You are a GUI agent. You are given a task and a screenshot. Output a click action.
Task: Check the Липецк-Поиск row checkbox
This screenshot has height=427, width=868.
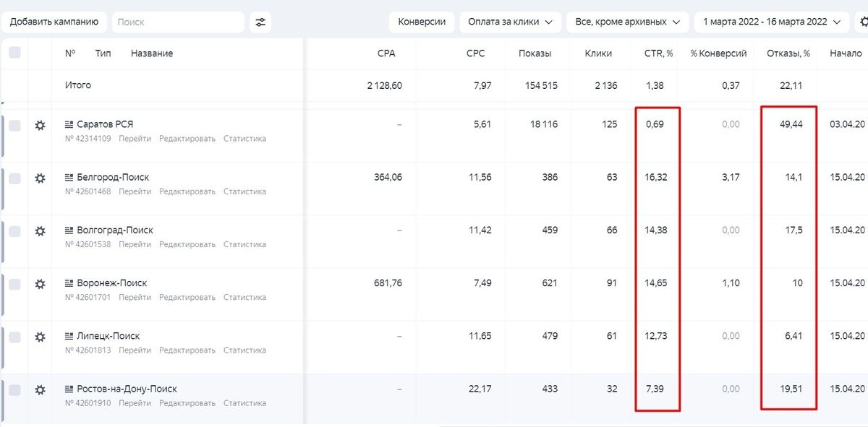pyautogui.click(x=14, y=337)
